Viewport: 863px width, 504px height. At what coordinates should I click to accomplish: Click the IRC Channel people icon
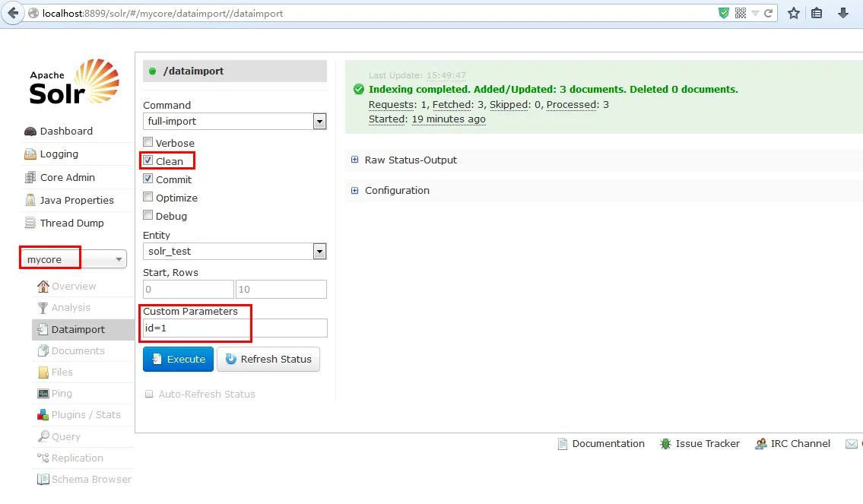[x=760, y=443]
